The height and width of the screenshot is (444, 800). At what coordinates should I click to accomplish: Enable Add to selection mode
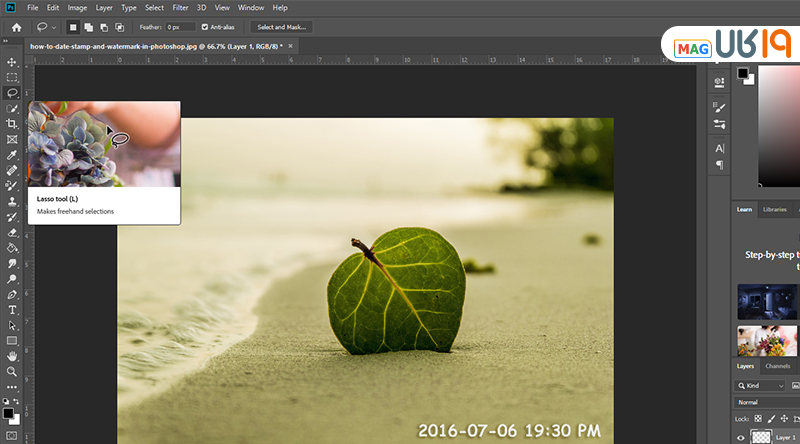point(90,27)
